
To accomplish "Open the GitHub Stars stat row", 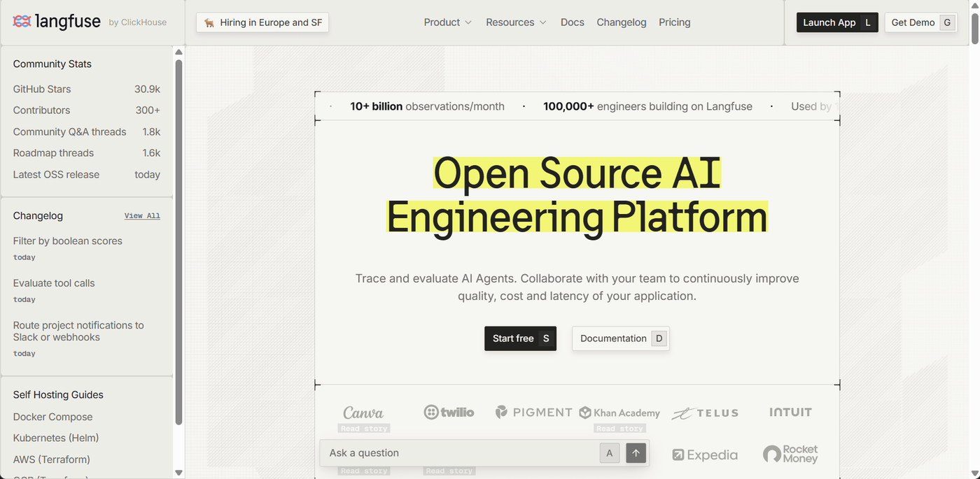I will click(x=87, y=89).
